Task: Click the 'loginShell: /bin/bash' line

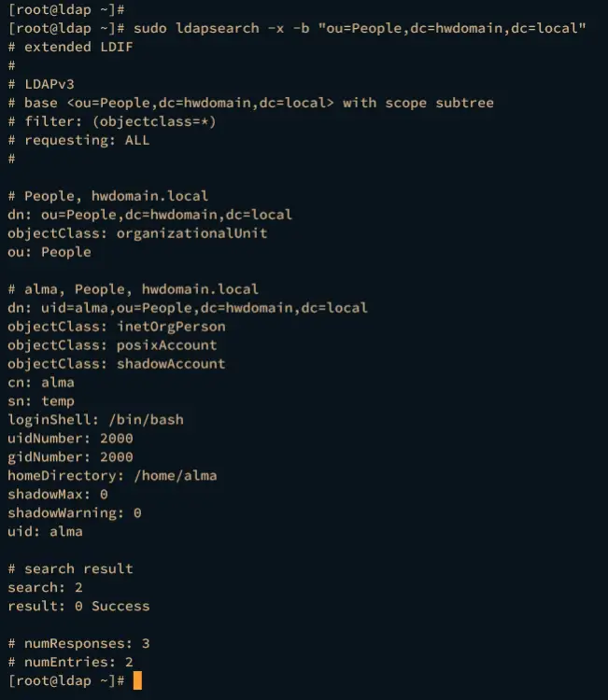Action: [x=95, y=420]
